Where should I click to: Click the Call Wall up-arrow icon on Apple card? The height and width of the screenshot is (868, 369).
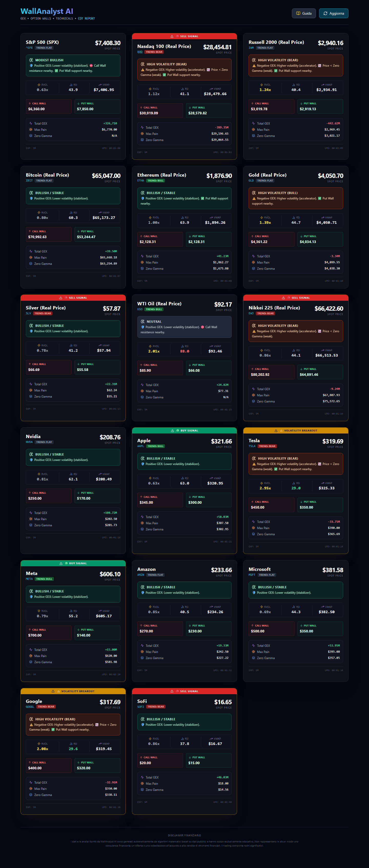(141, 497)
